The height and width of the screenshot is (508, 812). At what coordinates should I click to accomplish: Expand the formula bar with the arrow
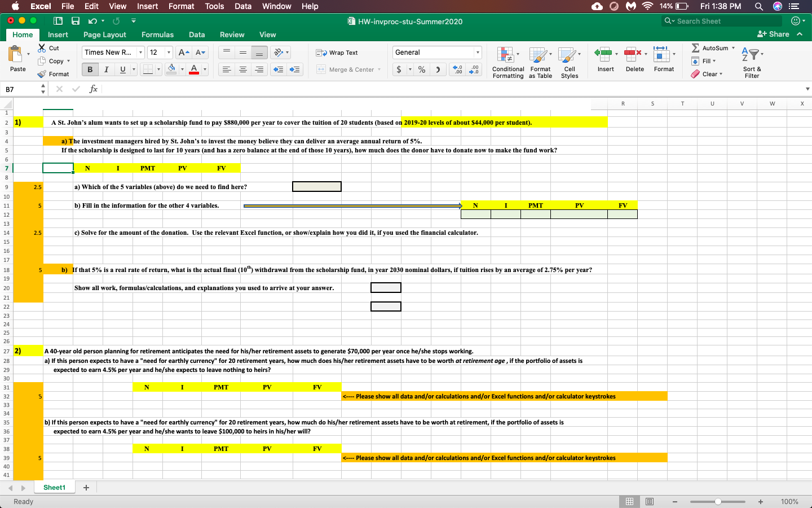pyautogui.click(x=807, y=89)
